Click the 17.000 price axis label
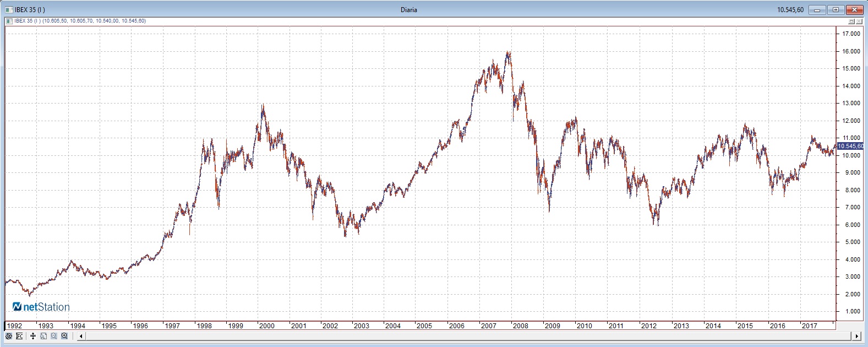 click(851, 34)
